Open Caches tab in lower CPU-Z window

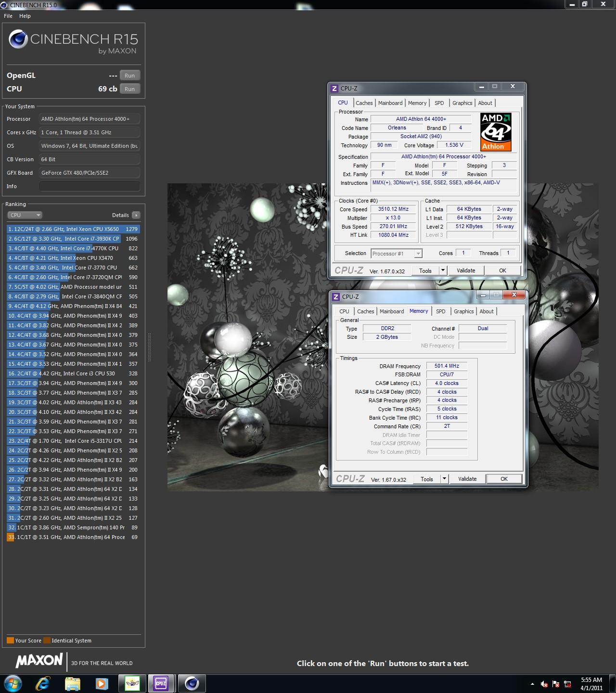click(366, 311)
